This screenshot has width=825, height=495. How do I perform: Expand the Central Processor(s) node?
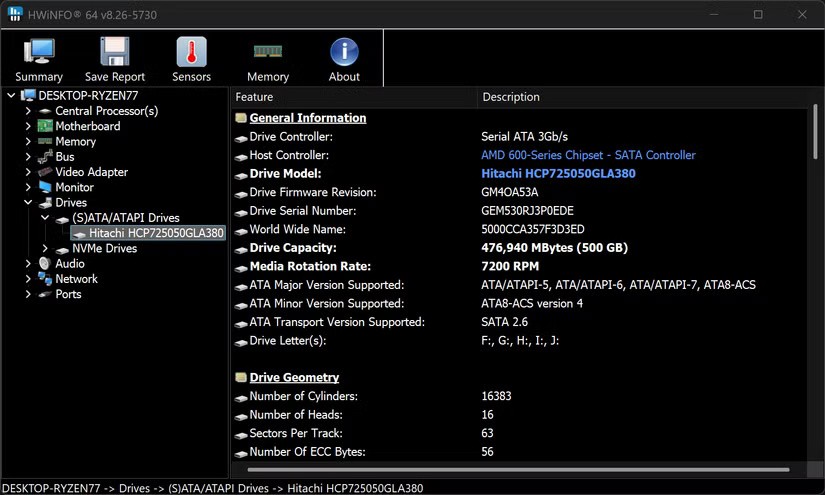click(x=28, y=111)
